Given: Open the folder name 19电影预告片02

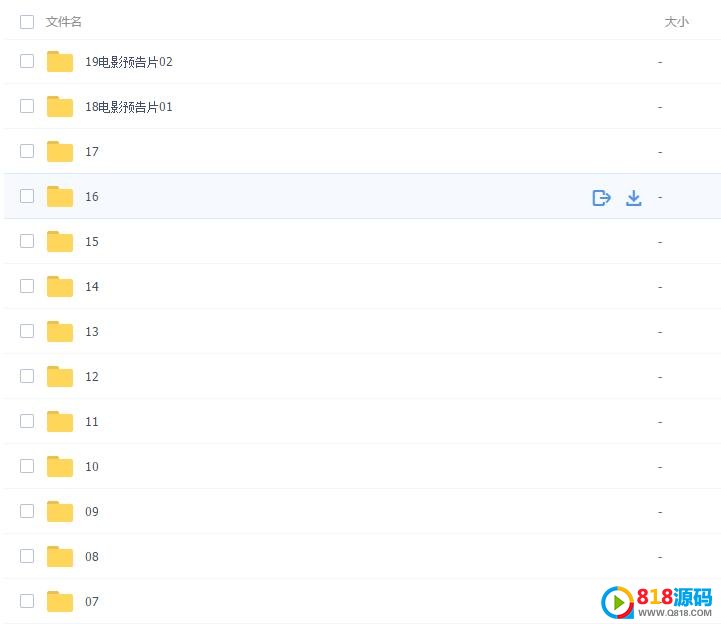Looking at the screenshot, I should coord(129,62).
